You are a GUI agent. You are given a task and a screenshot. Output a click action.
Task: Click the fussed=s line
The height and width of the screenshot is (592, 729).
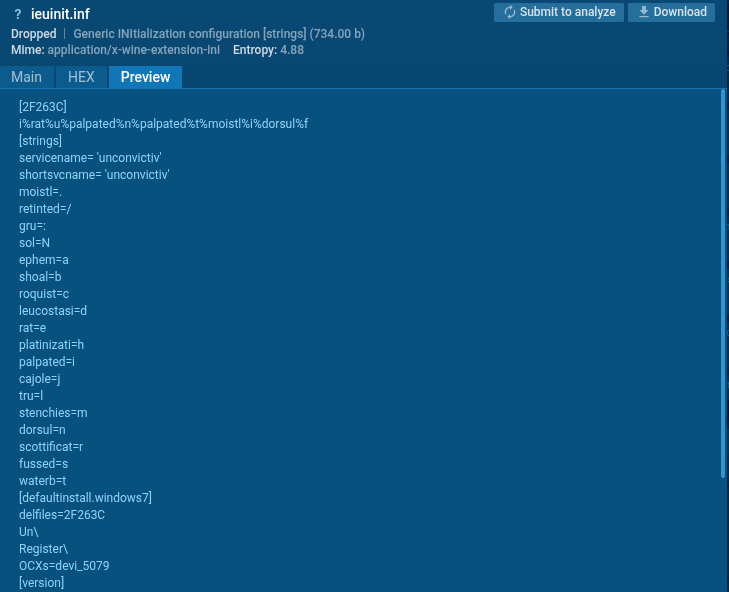(x=44, y=463)
